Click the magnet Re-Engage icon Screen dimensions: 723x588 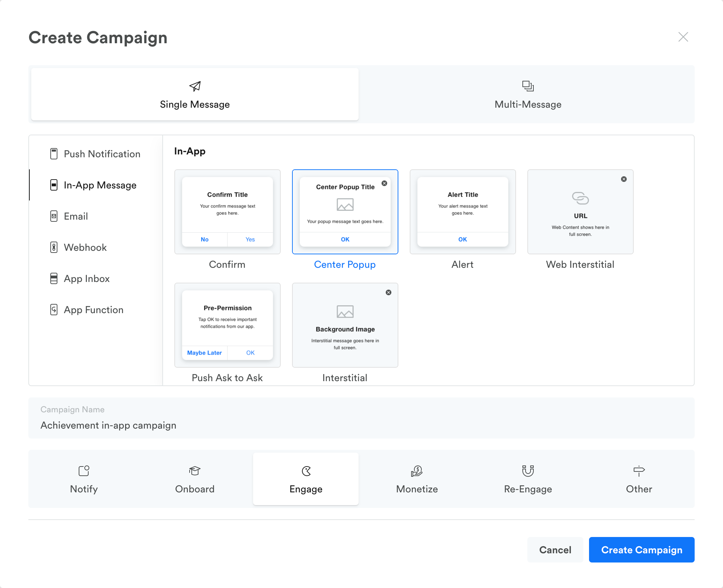tap(528, 471)
